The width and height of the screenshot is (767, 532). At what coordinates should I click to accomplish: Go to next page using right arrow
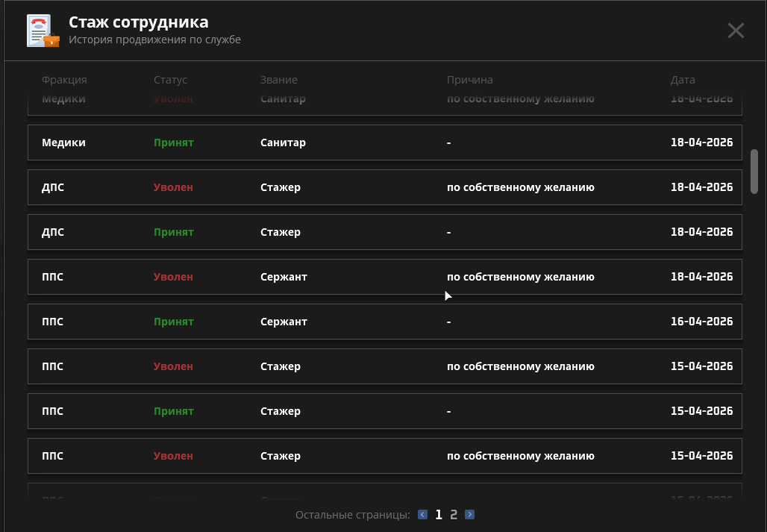click(469, 515)
